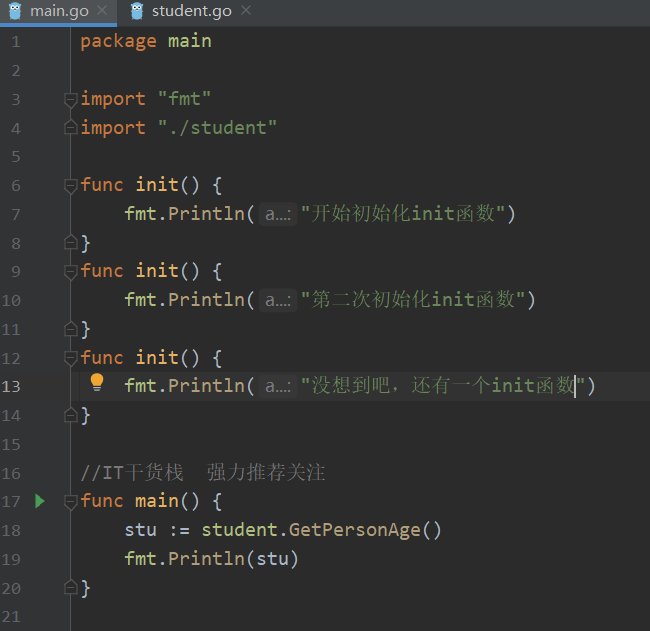Click 'func init()' on line 6
650x631 pixels.
(x=140, y=185)
